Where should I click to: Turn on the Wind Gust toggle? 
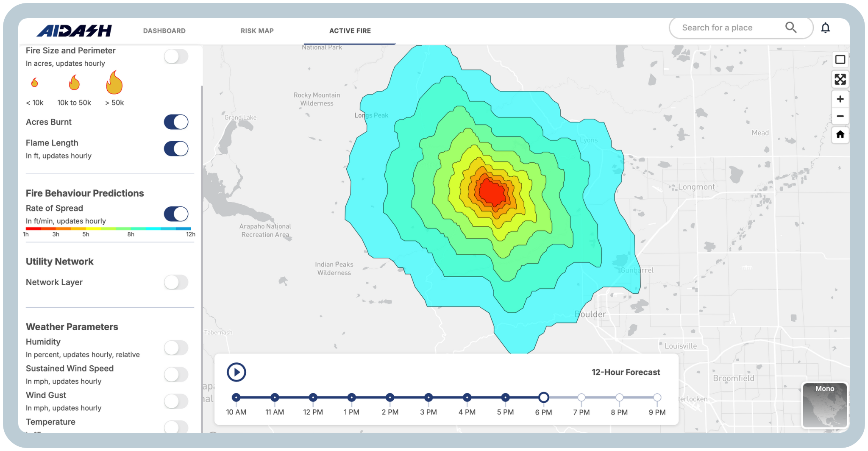[176, 401]
